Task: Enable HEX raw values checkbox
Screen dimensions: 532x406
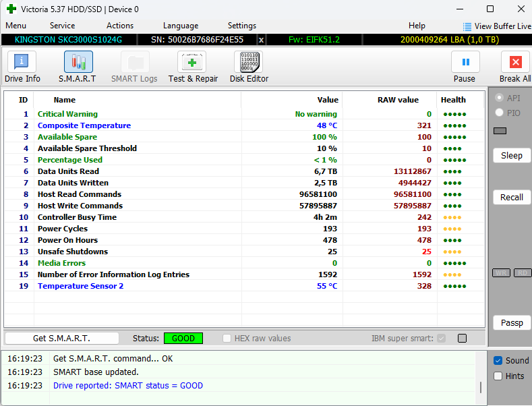Action: [227, 339]
